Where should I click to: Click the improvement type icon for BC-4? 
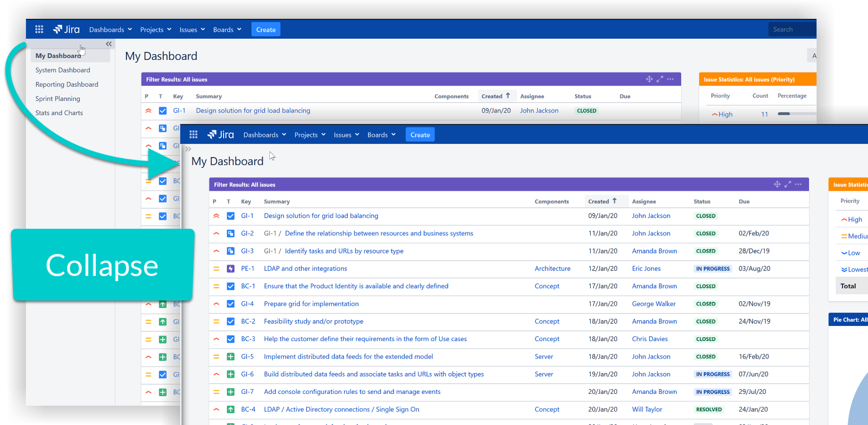pos(231,409)
